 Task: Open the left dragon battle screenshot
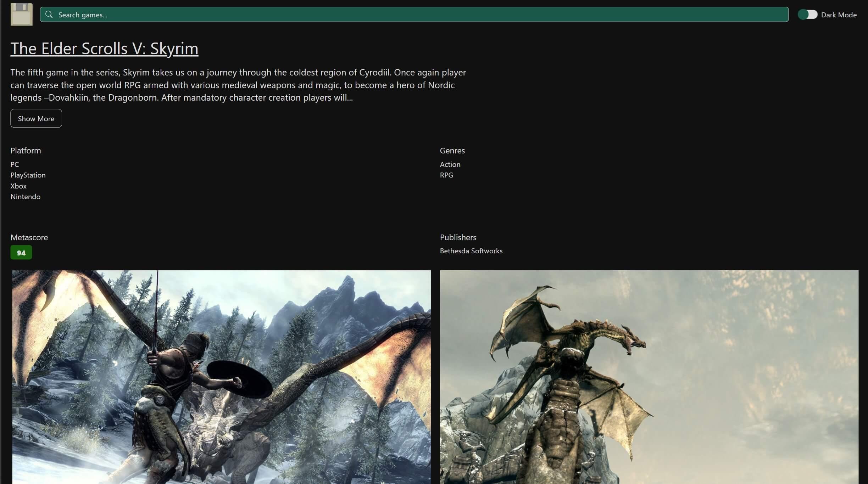click(221, 376)
